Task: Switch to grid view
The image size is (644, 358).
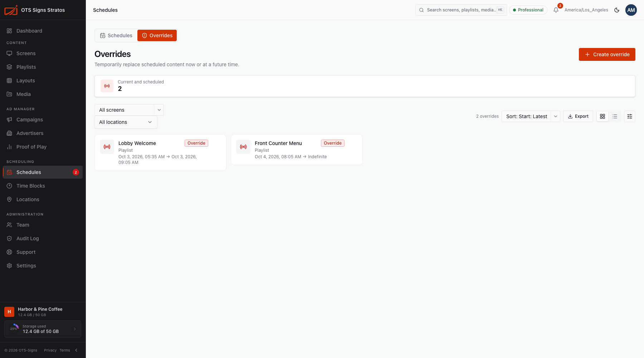Action: [x=602, y=116]
